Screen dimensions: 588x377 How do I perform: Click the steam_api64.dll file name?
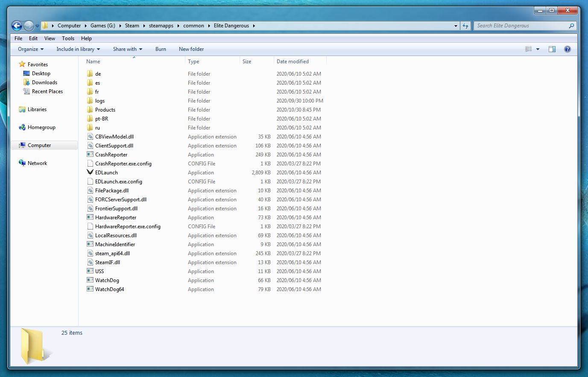[112, 253]
